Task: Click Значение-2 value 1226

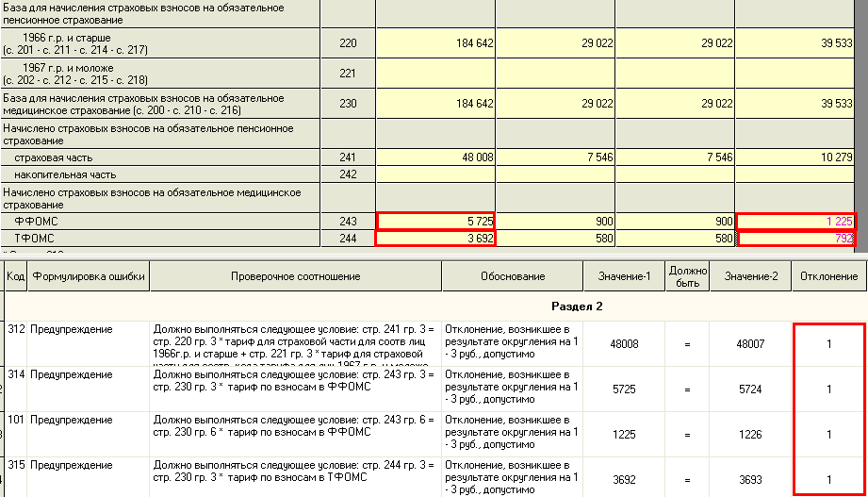Action: [x=750, y=435]
